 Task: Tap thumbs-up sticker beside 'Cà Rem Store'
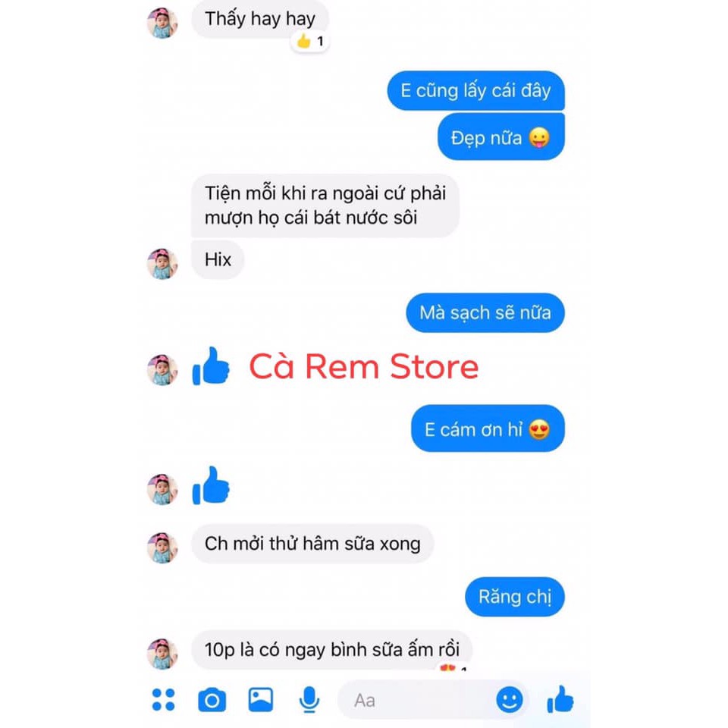coord(212,366)
